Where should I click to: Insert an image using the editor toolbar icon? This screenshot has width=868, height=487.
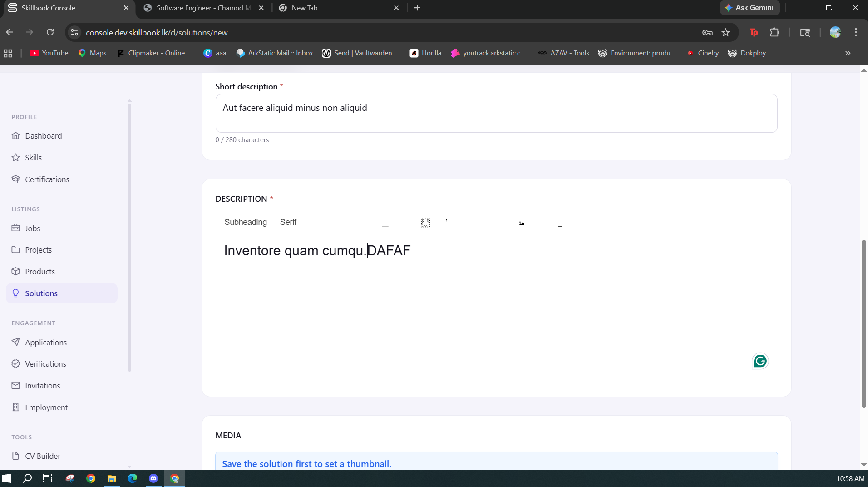522,223
